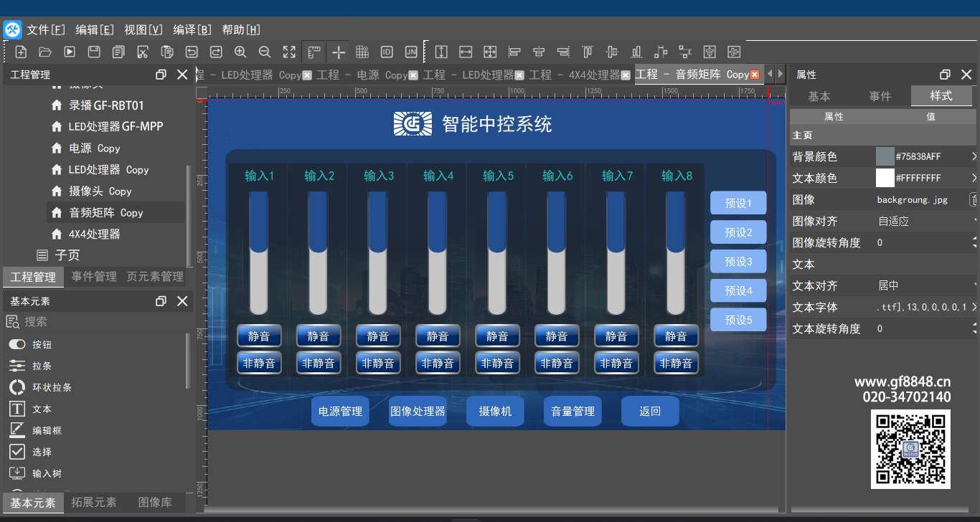Toggle the ruler display toolbar button
This screenshot has width=980, height=522.
tap(314, 52)
